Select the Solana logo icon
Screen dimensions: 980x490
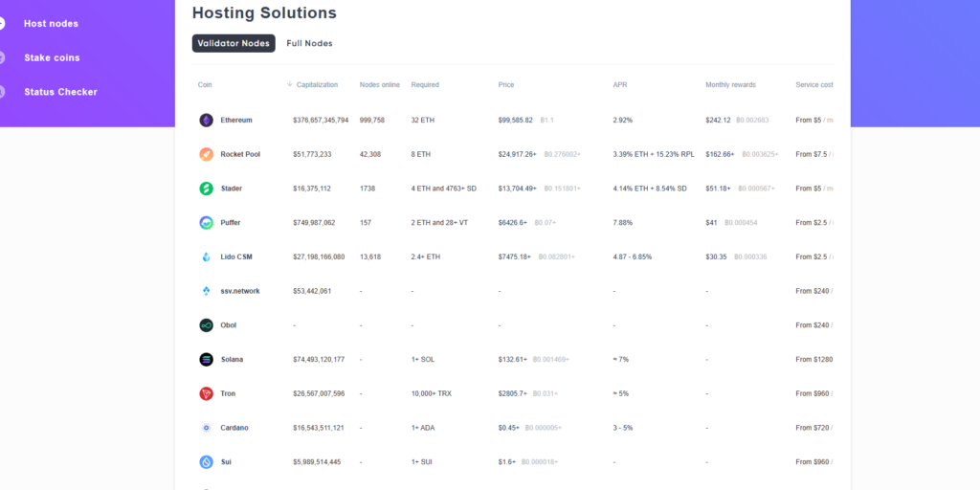click(206, 360)
